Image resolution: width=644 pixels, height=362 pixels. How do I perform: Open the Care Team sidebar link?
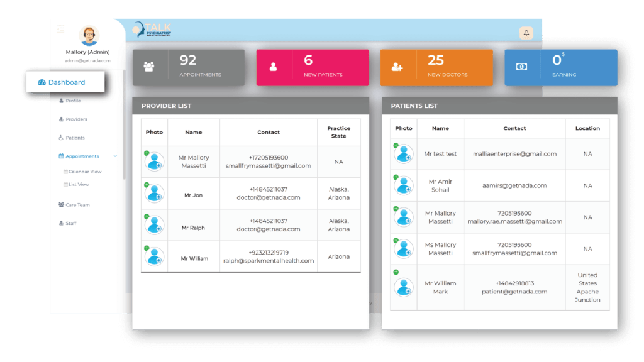[77, 205]
